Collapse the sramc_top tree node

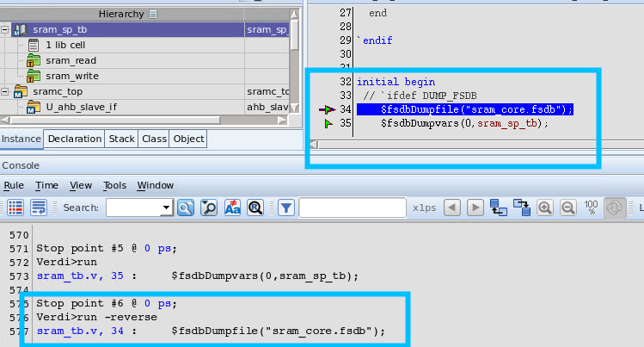pyautogui.click(x=6, y=91)
